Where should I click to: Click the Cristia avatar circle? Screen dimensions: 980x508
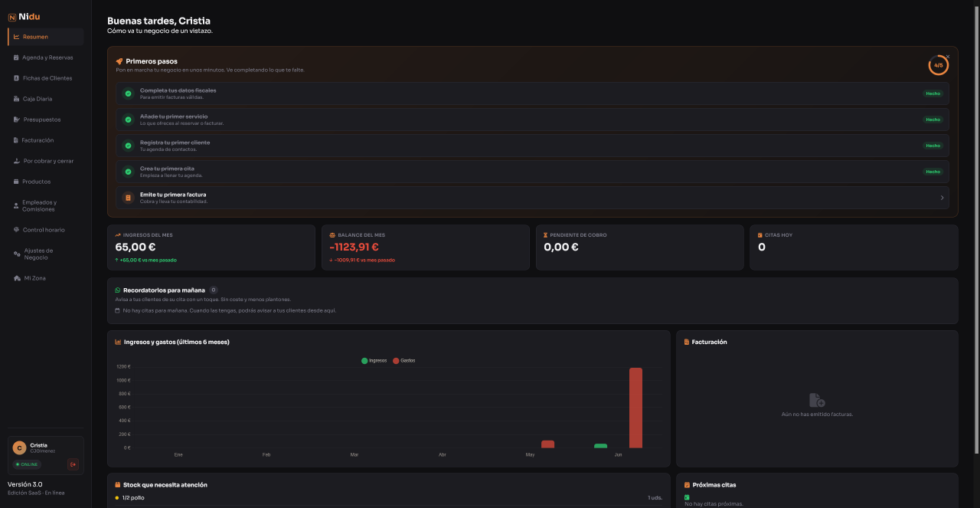click(x=20, y=448)
